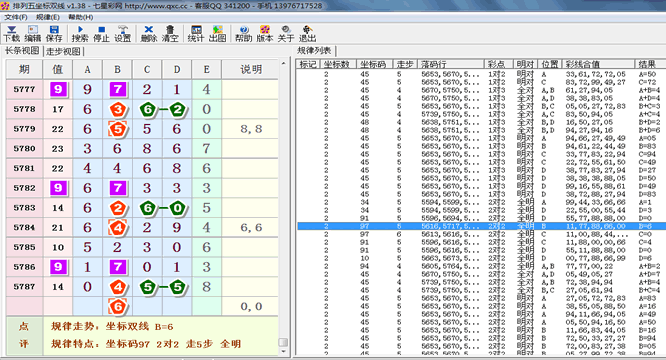Start the 搜索 search

[80, 34]
